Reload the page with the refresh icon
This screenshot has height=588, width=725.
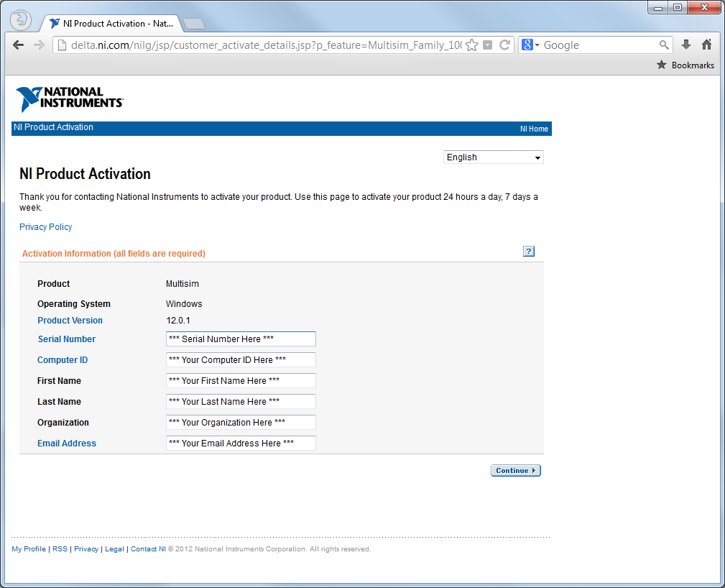[x=504, y=45]
